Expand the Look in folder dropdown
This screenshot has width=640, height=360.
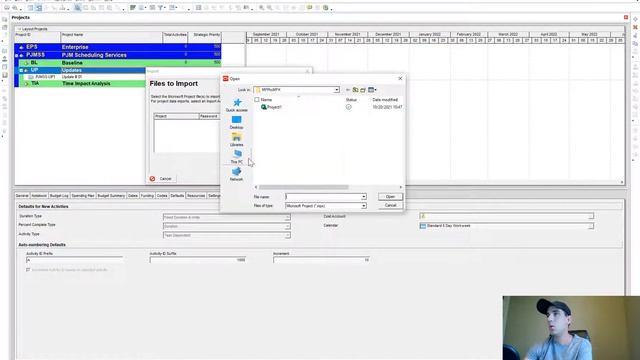[337, 90]
